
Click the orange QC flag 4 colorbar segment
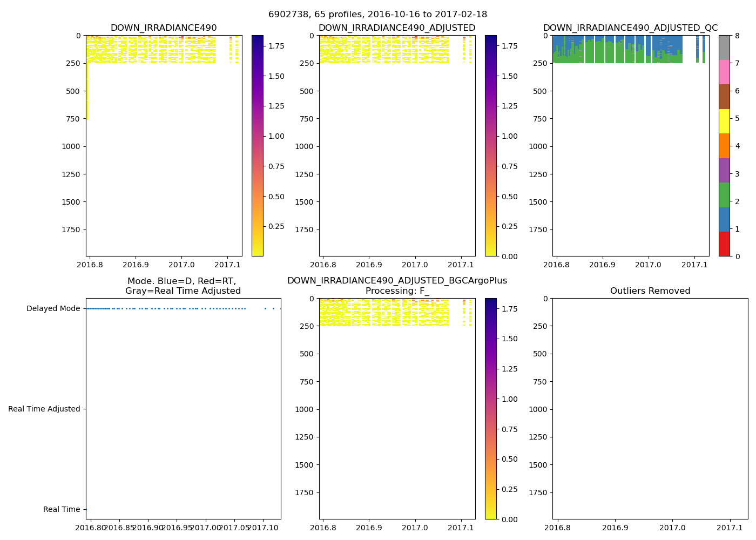724,146
